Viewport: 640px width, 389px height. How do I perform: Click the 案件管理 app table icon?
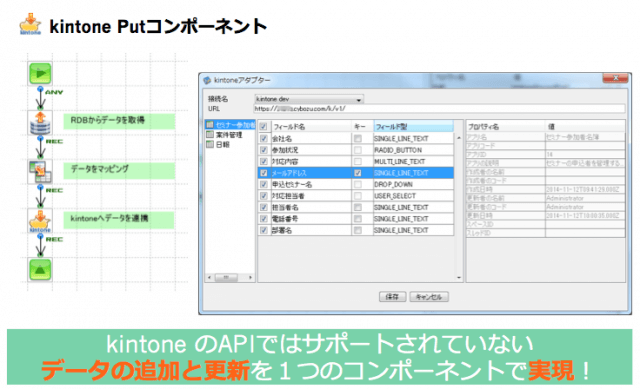click(210, 134)
